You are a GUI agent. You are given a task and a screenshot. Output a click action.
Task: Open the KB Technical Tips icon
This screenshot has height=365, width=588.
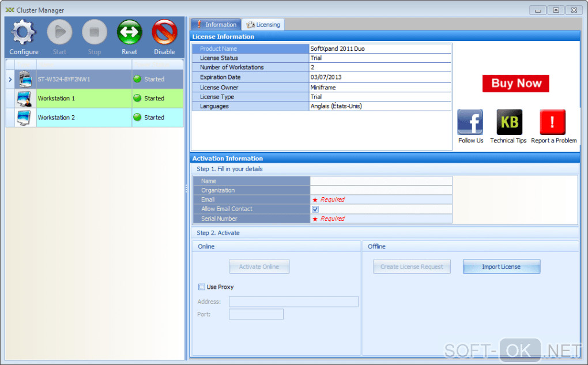(509, 122)
